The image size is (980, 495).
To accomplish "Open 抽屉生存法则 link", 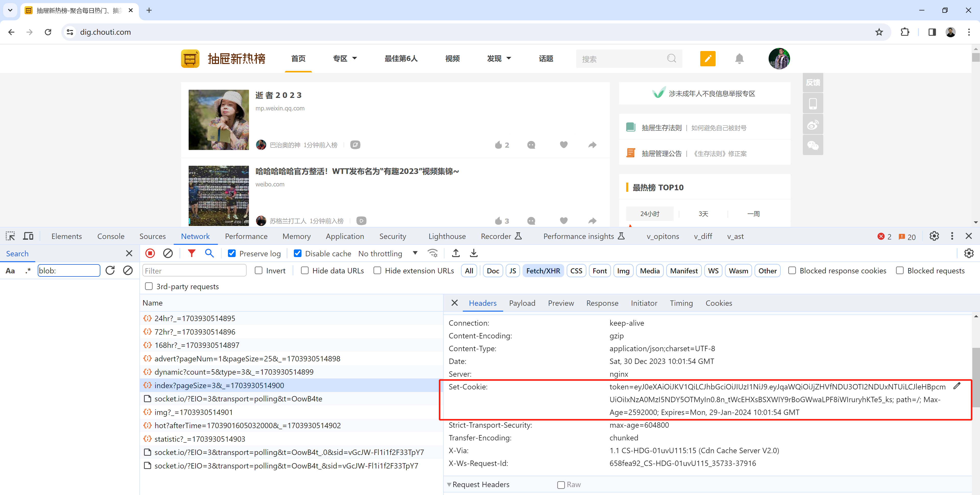I will click(662, 128).
